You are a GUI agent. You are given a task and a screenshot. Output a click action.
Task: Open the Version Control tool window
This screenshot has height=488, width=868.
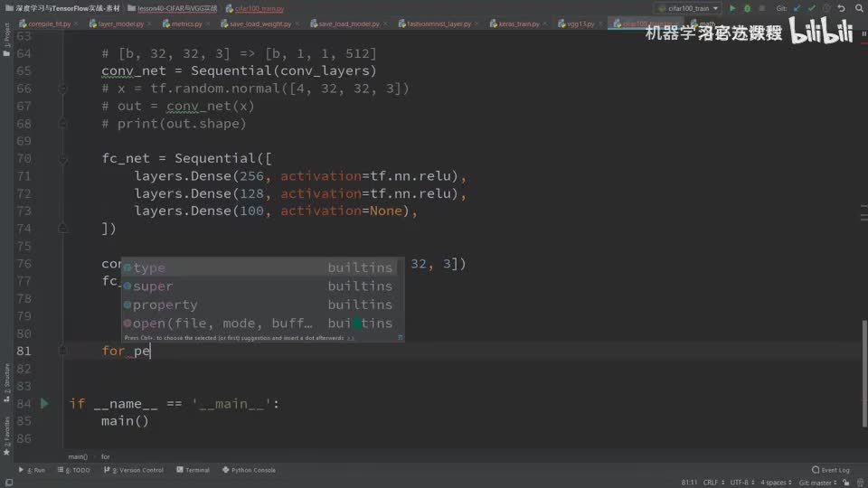(134, 470)
